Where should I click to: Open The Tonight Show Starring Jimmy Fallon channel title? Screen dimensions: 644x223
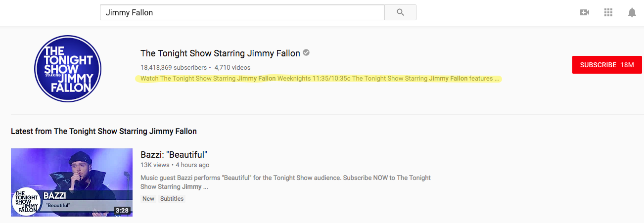click(x=220, y=53)
